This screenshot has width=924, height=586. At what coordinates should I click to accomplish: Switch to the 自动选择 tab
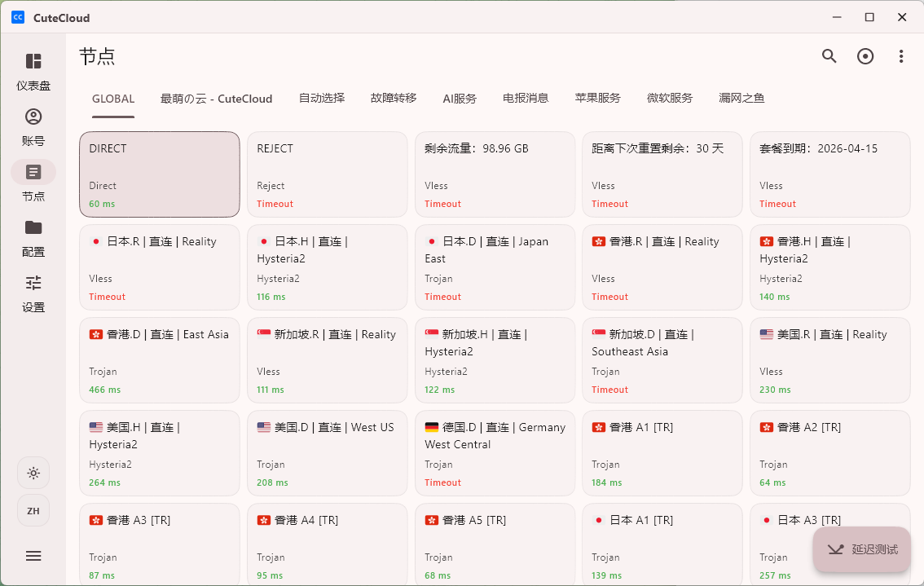click(321, 98)
